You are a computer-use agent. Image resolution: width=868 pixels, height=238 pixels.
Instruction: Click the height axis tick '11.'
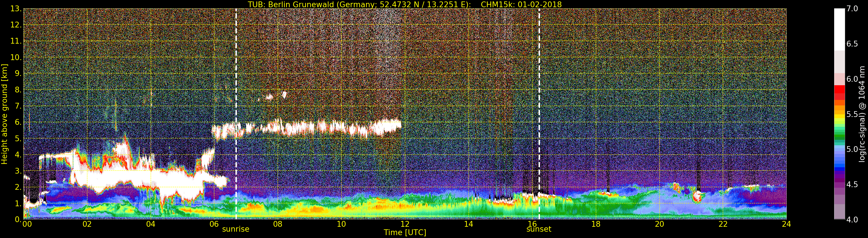[x=16, y=41]
